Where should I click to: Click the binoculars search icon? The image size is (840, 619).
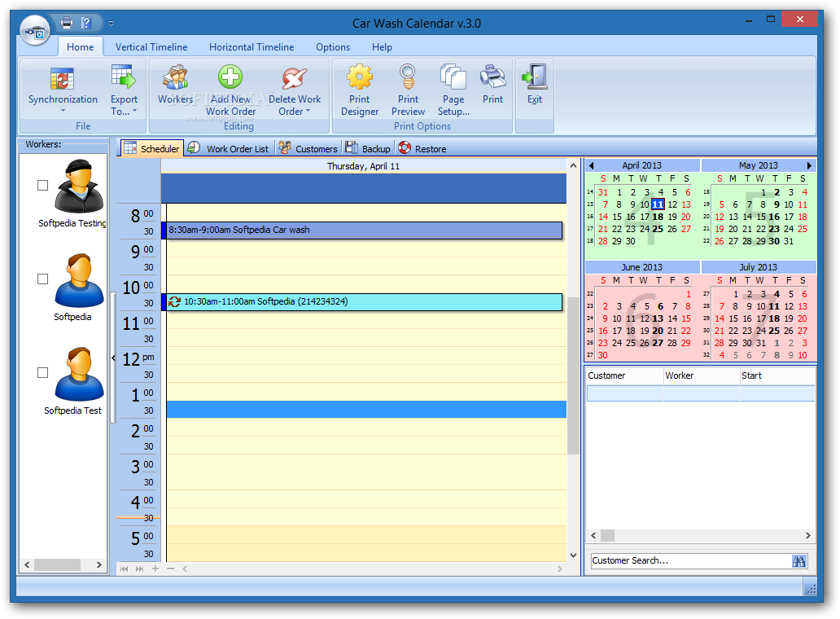click(x=798, y=561)
